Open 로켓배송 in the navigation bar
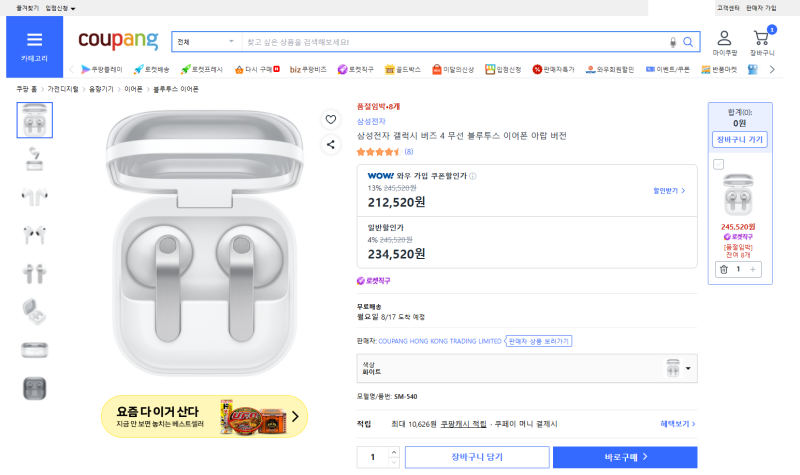The height and width of the screenshot is (475, 800). [x=151, y=69]
